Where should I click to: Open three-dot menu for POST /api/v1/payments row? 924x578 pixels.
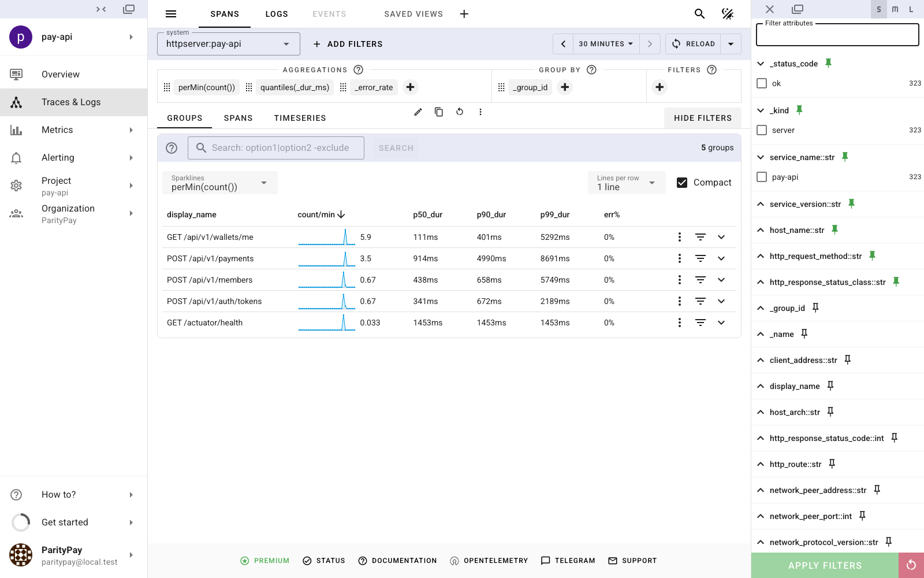(x=680, y=258)
